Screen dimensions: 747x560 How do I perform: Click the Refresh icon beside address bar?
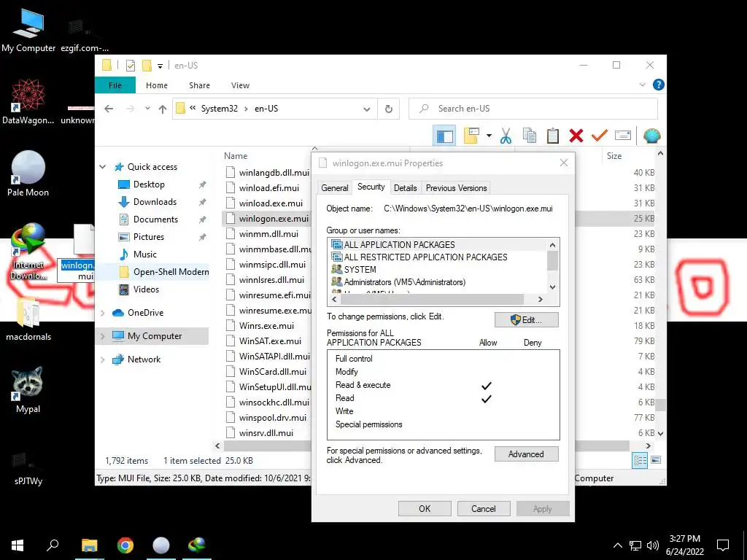coord(389,109)
